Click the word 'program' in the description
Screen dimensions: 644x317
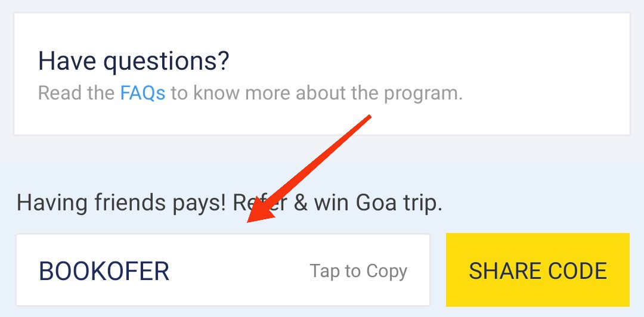pyautogui.click(x=418, y=94)
